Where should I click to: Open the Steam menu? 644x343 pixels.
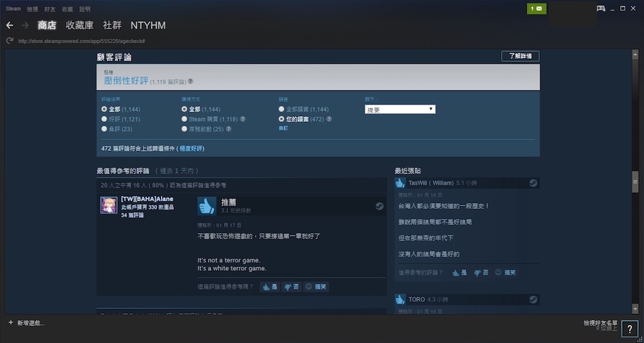(x=13, y=8)
